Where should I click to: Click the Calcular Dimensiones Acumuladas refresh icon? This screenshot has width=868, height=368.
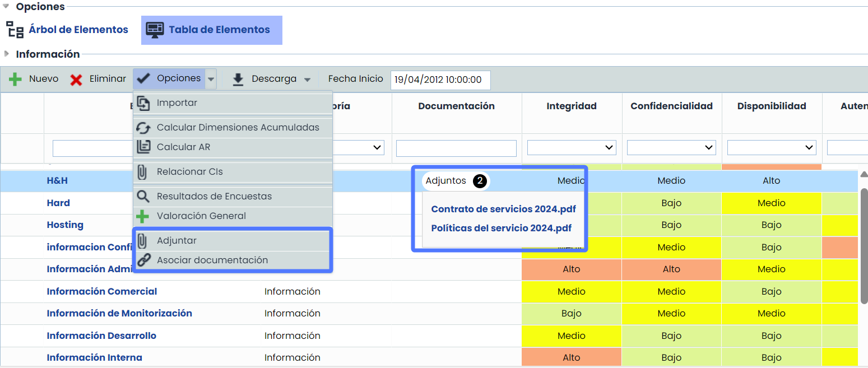[x=143, y=128]
